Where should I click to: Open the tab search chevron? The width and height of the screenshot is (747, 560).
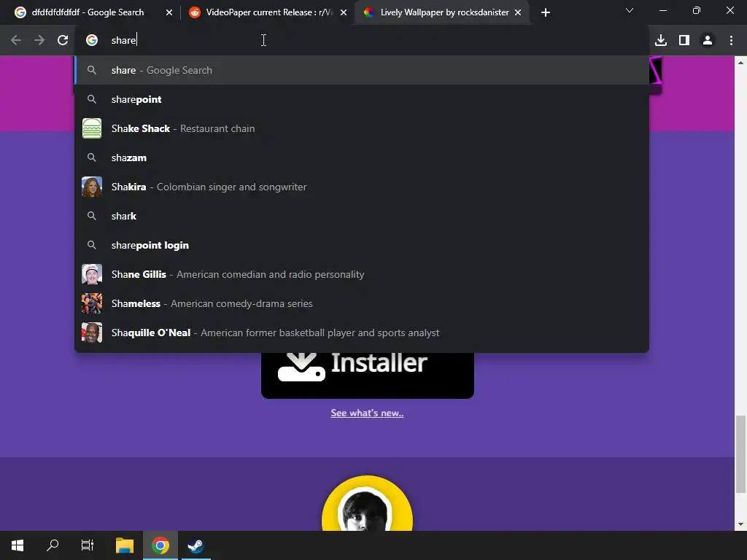pyautogui.click(x=630, y=10)
